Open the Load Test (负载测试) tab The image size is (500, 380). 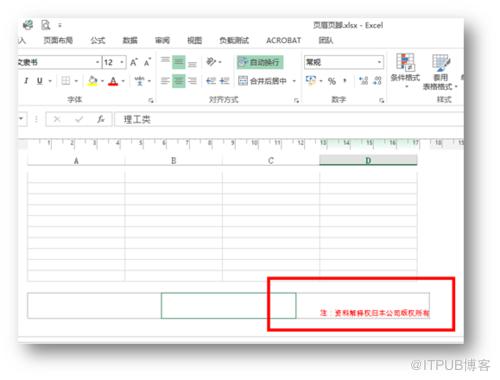(234, 40)
